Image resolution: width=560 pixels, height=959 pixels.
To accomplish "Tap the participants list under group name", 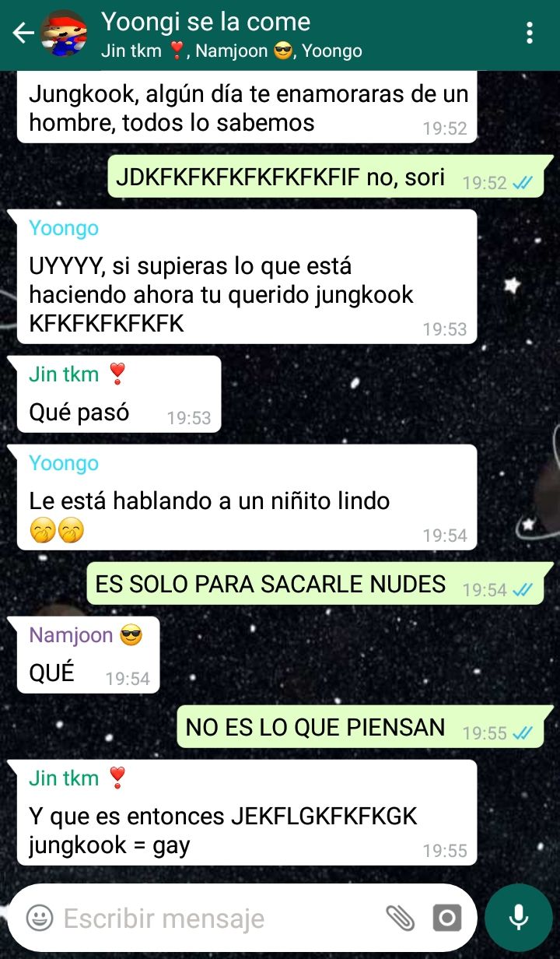I will point(231,51).
